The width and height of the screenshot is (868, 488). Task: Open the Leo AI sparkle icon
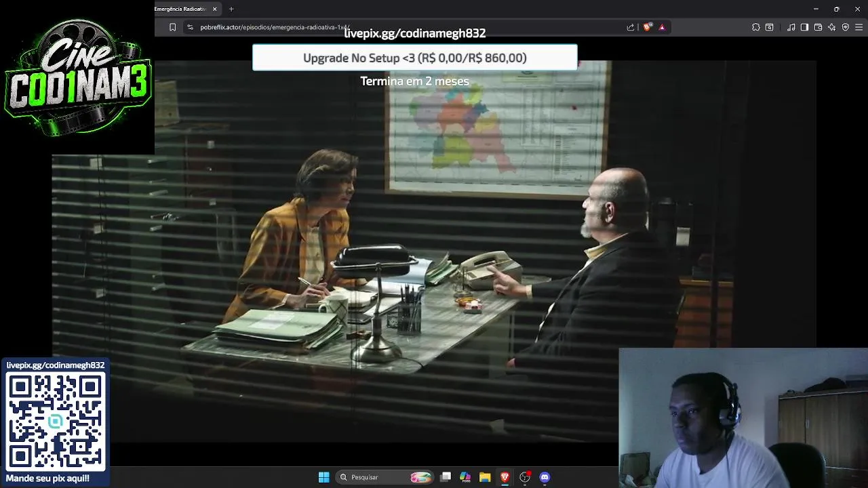[831, 27]
